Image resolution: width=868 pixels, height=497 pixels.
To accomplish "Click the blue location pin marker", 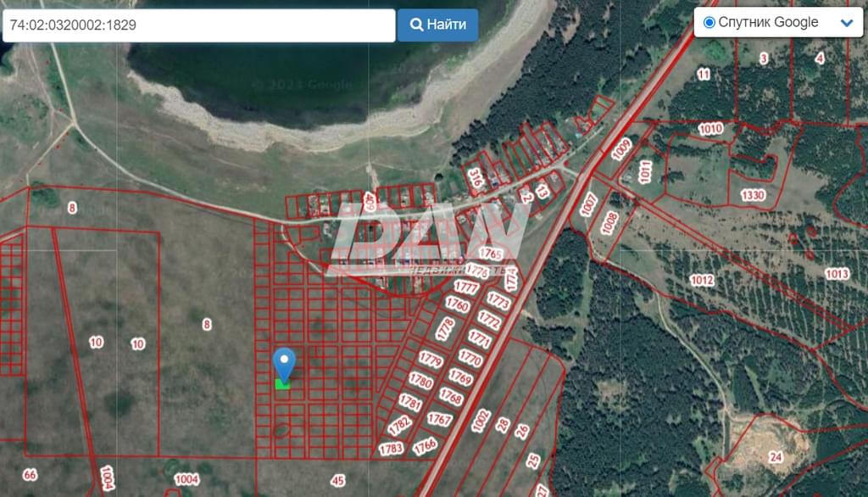I will tap(284, 364).
